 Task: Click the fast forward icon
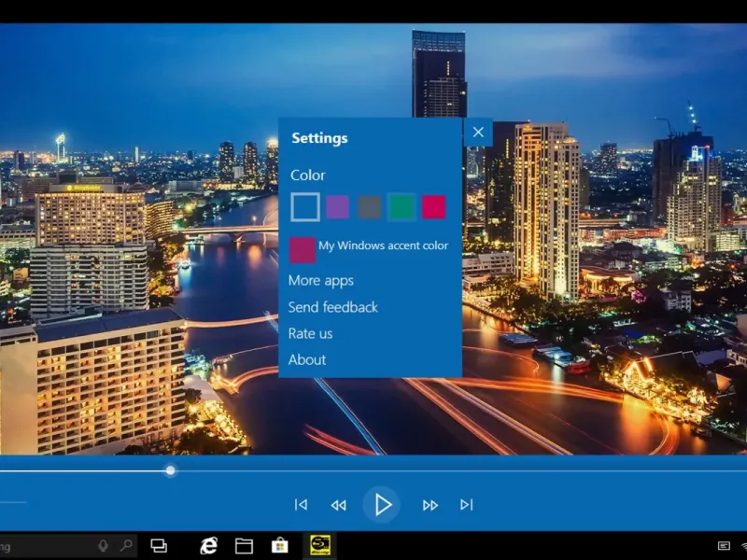tap(430, 505)
